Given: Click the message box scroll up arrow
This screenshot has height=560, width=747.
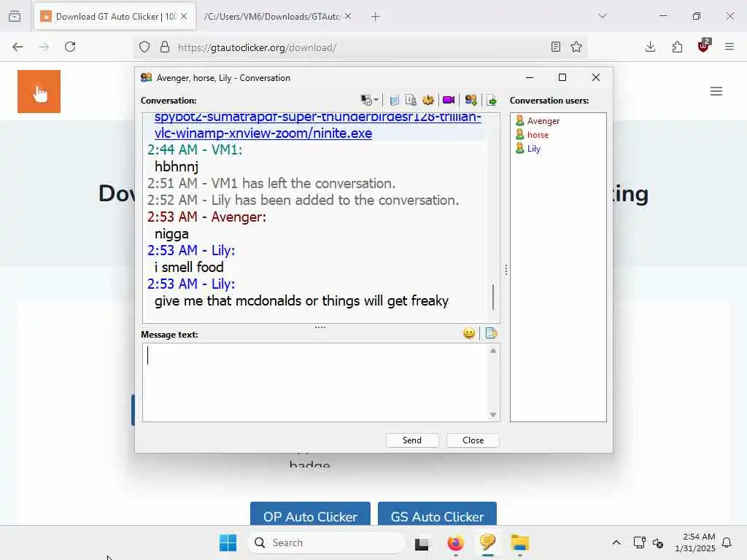Looking at the screenshot, I should tap(493, 351).
